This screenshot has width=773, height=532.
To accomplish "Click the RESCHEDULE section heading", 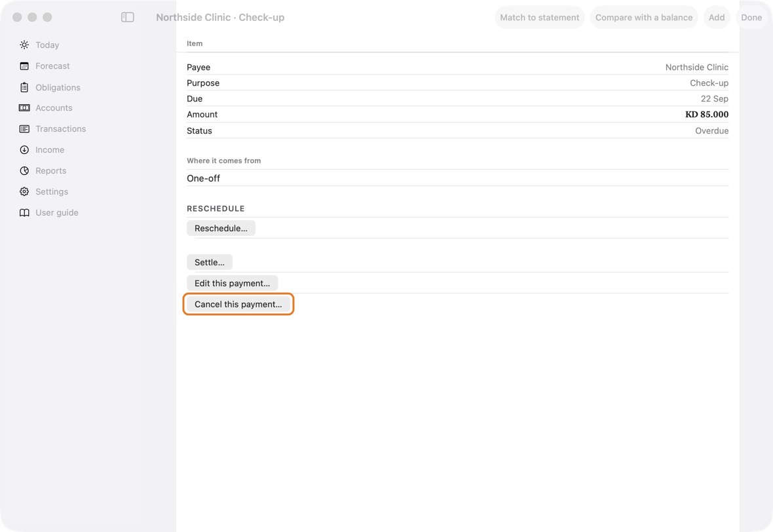I will click(x=216, y=208).
